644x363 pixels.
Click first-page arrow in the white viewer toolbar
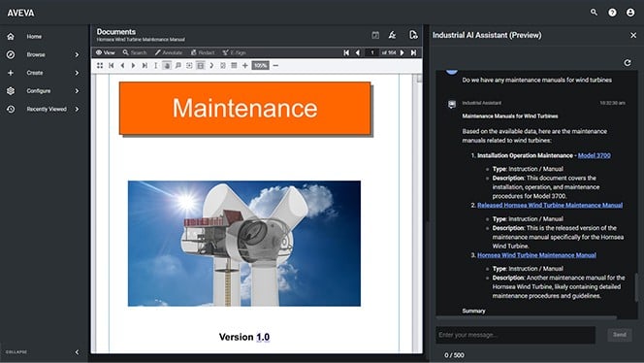(x=111, y=65)
